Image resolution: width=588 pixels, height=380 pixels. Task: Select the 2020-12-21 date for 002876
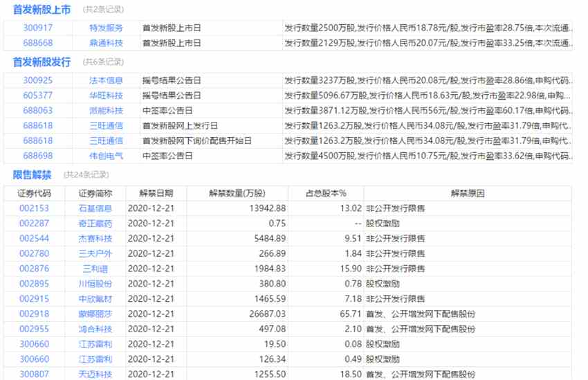click(x=151, y=269)
